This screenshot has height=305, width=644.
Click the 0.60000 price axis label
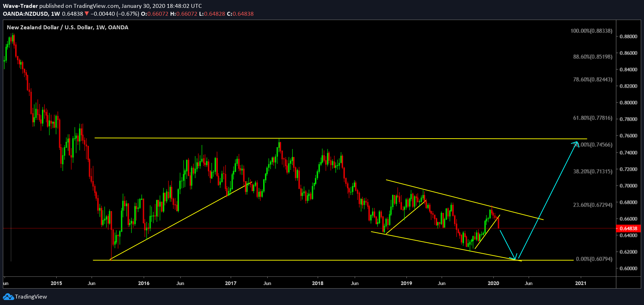click(x=628, y=269)
